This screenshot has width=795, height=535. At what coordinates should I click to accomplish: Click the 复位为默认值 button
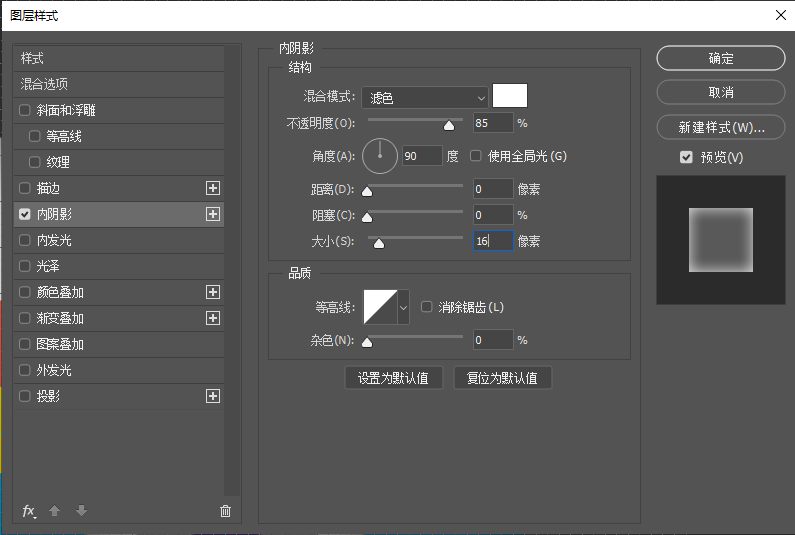tap(502, 378)
